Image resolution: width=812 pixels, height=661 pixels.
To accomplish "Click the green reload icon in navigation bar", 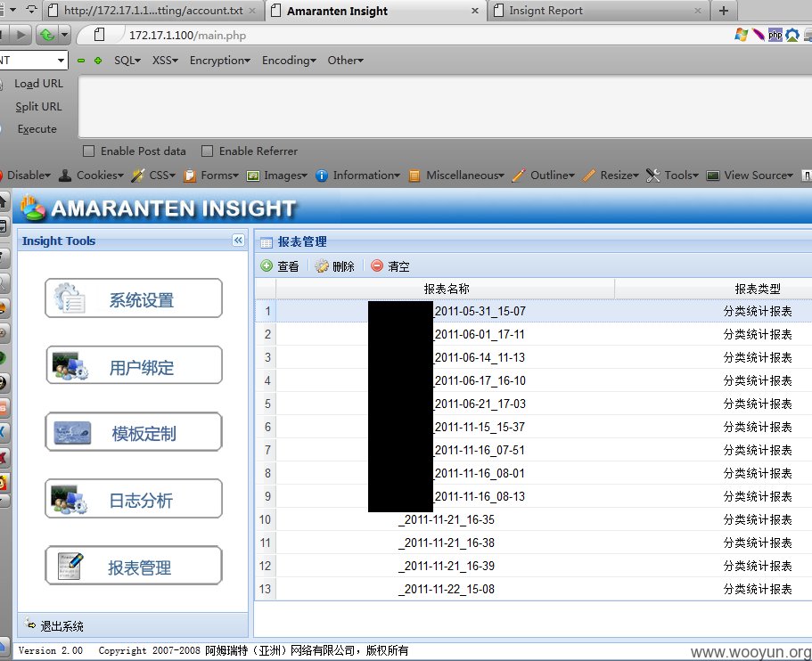I will (46, 36).
